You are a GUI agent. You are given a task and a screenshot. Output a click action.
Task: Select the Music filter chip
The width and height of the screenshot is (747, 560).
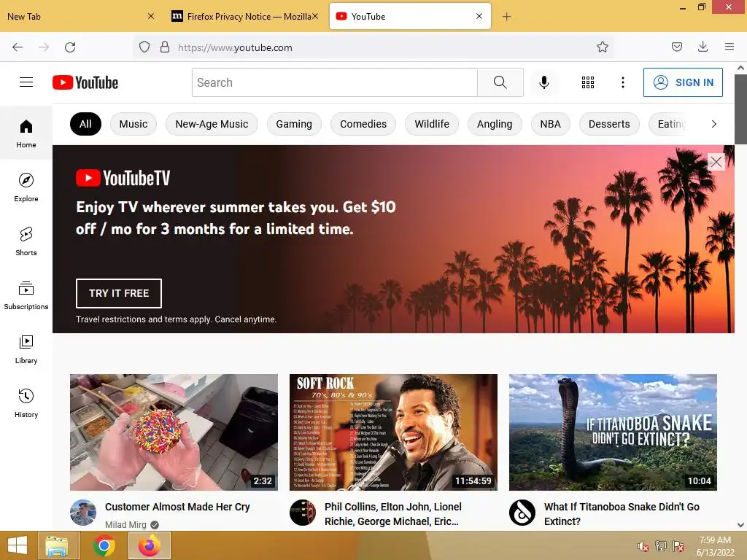point(133,124)
